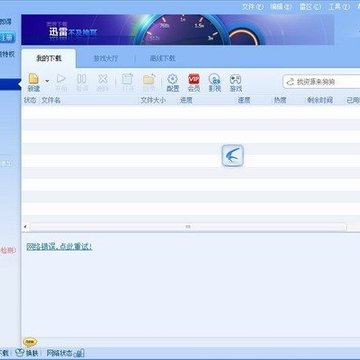
Task: Click the left arrow of the horizontal scrollbar
Action: click(x=25, y=227)
